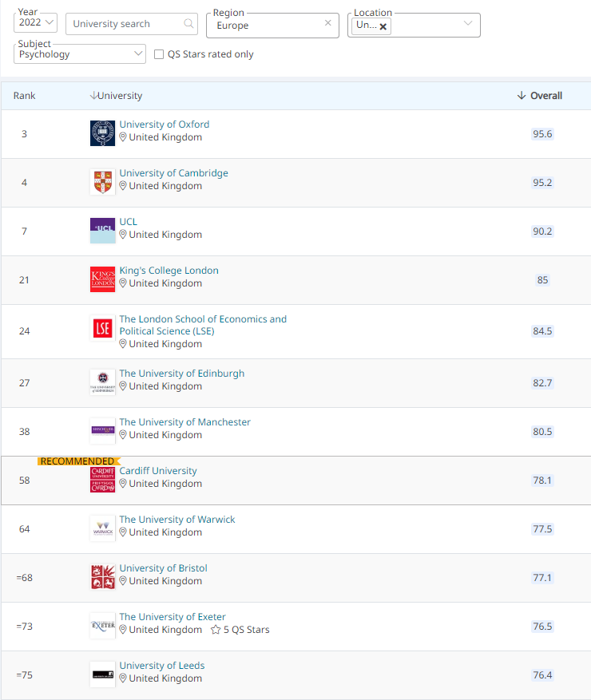Click the University of Oxford logo

(x=103, y=133)
